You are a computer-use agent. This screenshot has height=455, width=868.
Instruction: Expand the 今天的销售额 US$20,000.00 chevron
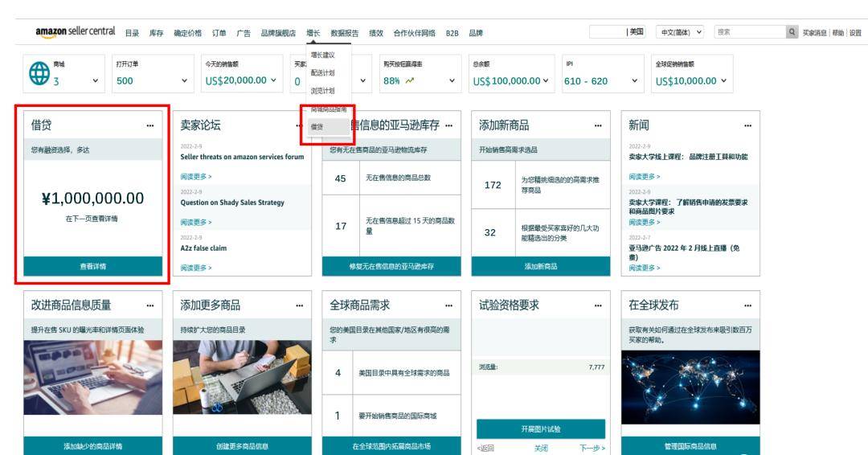[273, 80]
